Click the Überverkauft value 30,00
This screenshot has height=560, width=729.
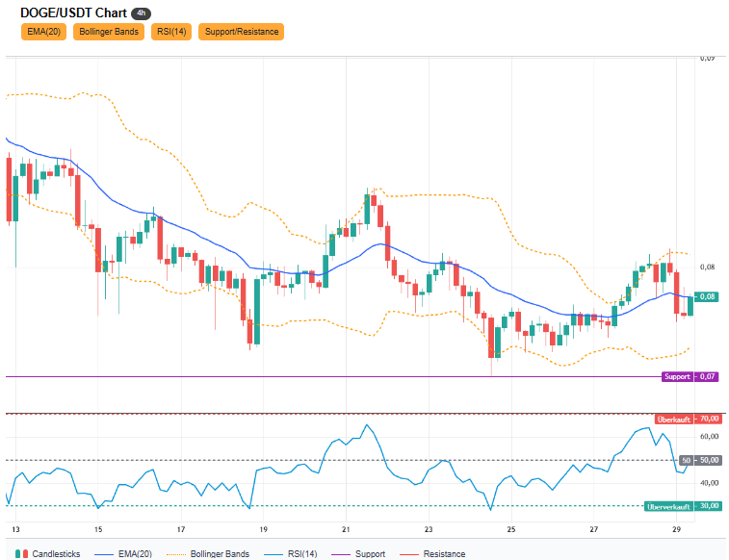(709, 506)
